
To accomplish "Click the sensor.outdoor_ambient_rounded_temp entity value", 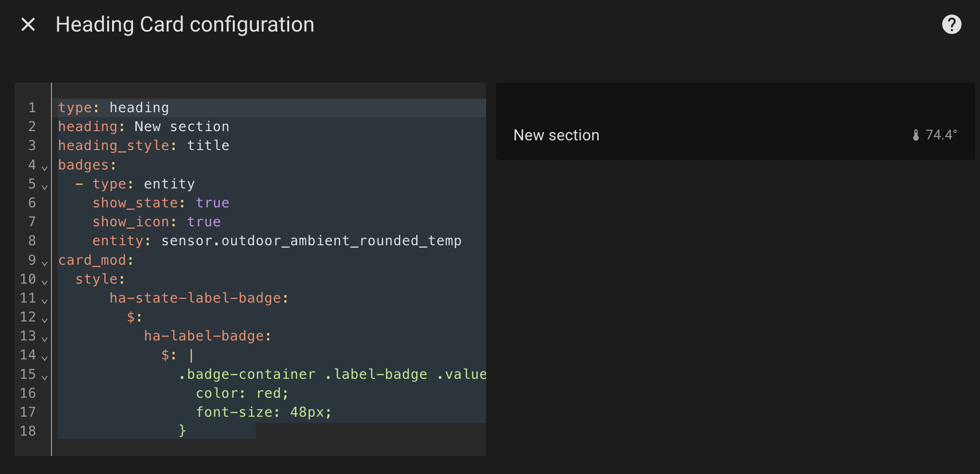I will pyautogui.click(x=310, y=240).
